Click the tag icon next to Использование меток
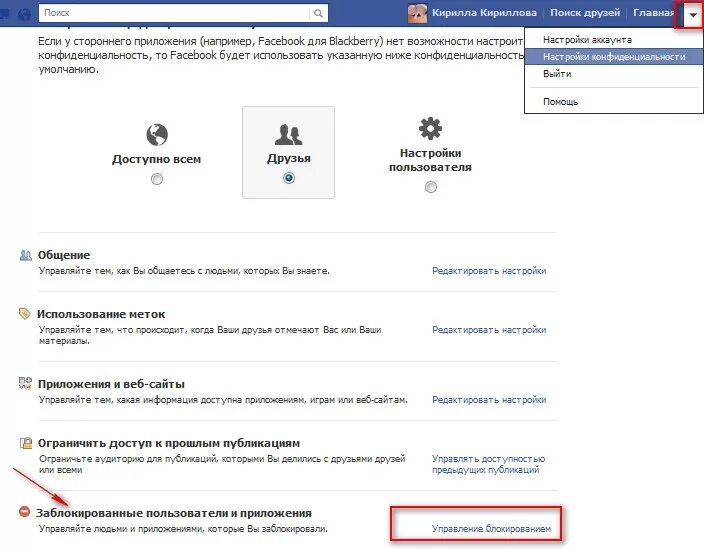 tap(25, 313)
